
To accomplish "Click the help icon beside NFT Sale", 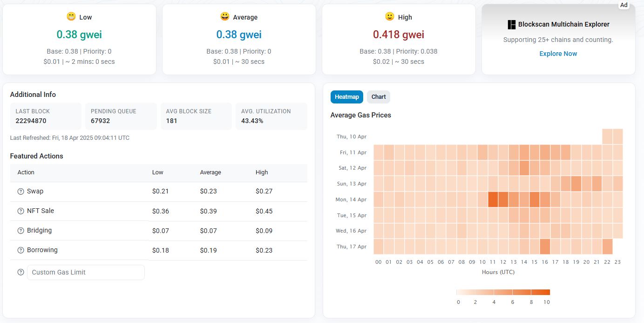I will 20,211.
